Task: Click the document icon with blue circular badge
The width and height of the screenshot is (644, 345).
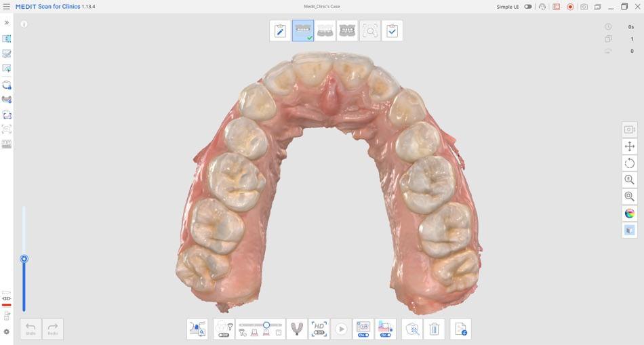Action: pyautogui.click(x=460, y=329)
